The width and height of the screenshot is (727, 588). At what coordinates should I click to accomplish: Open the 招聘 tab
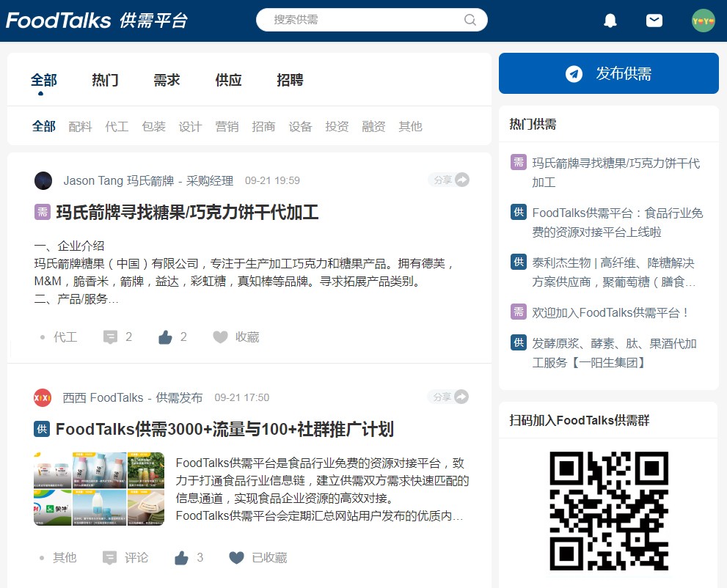290,81
